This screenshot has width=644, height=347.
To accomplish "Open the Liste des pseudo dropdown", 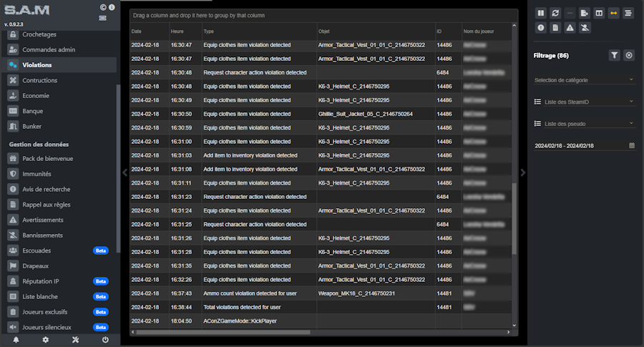I will point(584,124).
